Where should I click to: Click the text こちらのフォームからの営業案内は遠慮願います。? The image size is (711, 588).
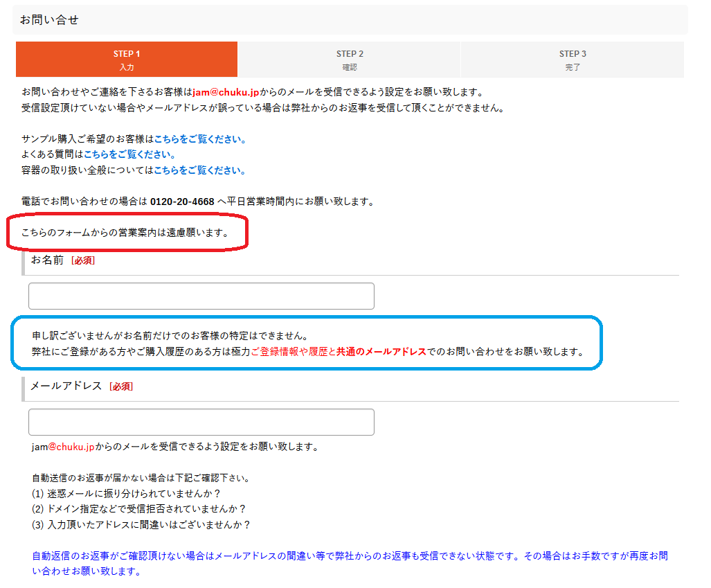click(x=125, y=233)
